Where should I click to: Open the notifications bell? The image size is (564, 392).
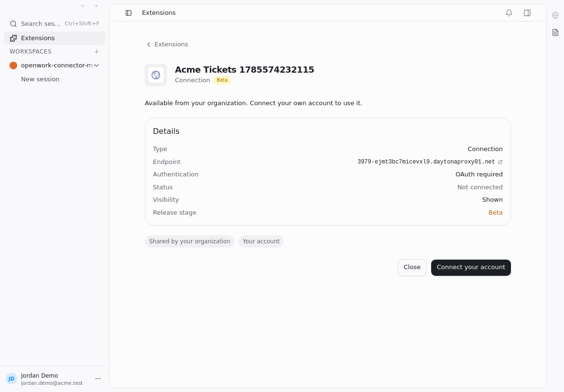pyautogui.click(x=509, y=13)
